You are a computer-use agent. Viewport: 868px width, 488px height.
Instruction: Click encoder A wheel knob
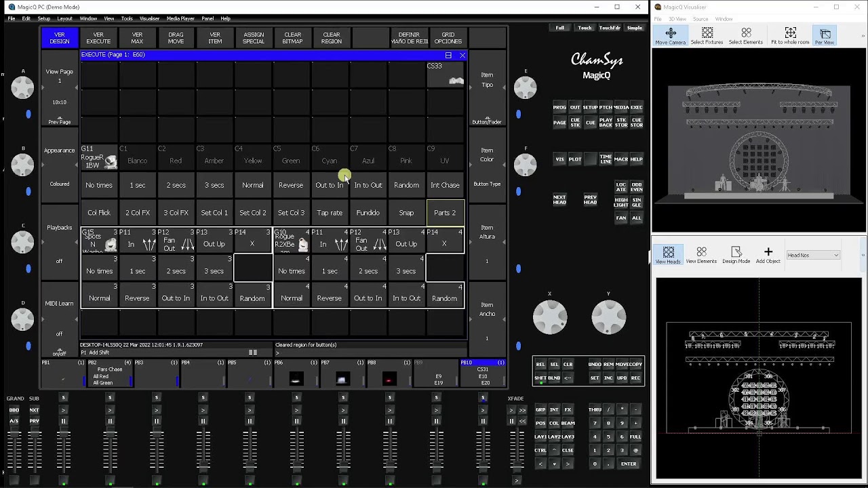pos(22,87)
